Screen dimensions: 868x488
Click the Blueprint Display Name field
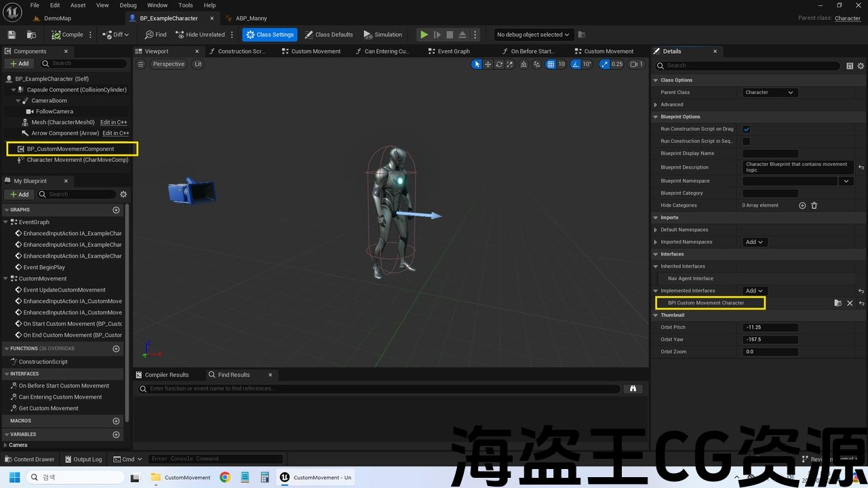(x=770, y=154)
